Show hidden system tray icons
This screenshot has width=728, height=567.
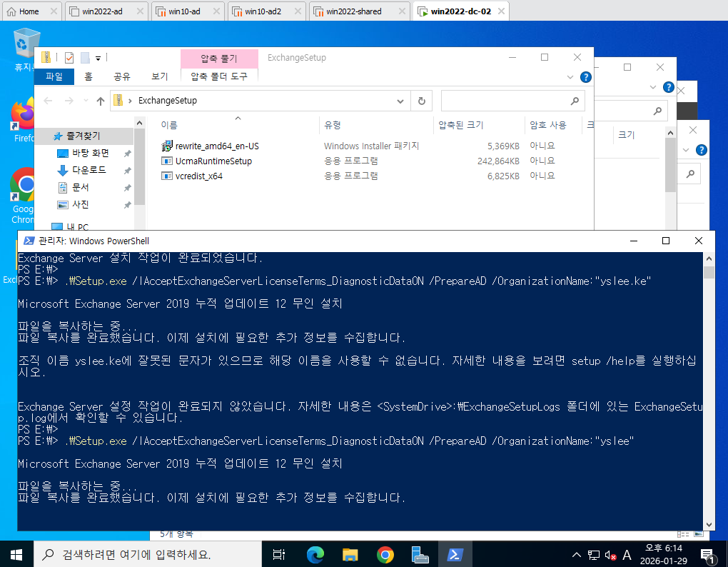click(x=576, y=554)
